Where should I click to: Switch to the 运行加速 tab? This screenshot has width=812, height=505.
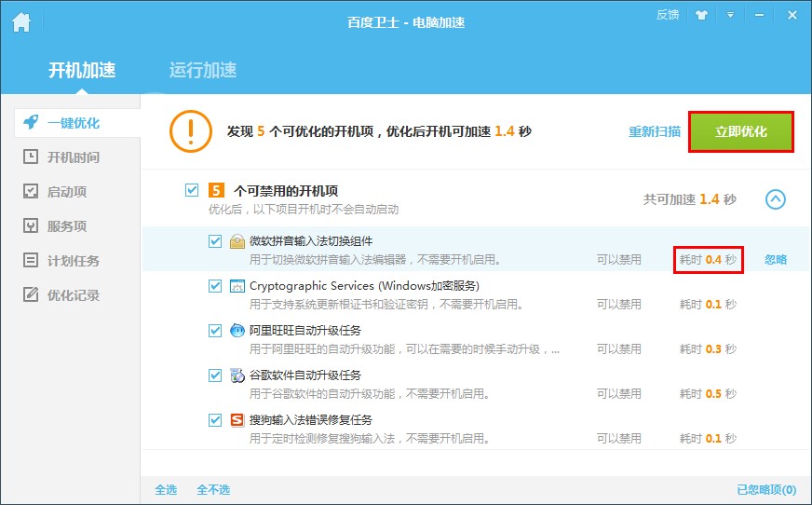tap(202, 70)
